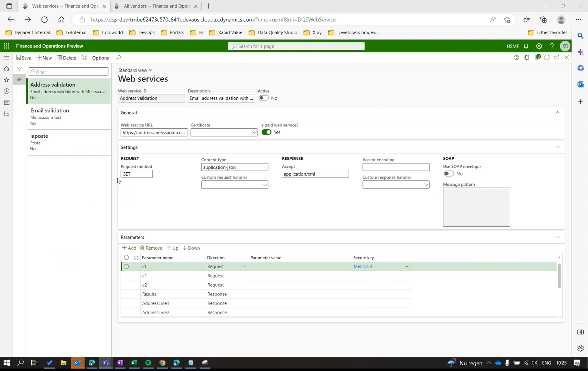This screenshot has height=371, width=588.
Task: Click the Search for a page box
Action: pos(296,46)
